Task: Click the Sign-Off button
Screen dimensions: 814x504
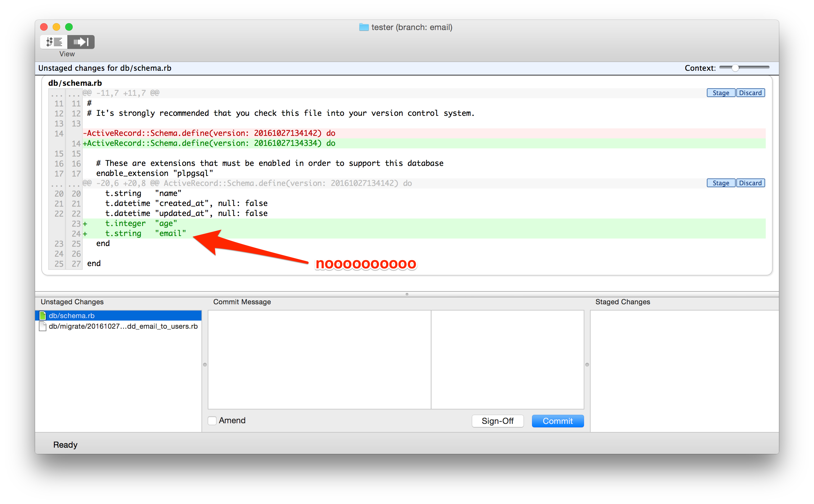Action: tap(498, 421)
